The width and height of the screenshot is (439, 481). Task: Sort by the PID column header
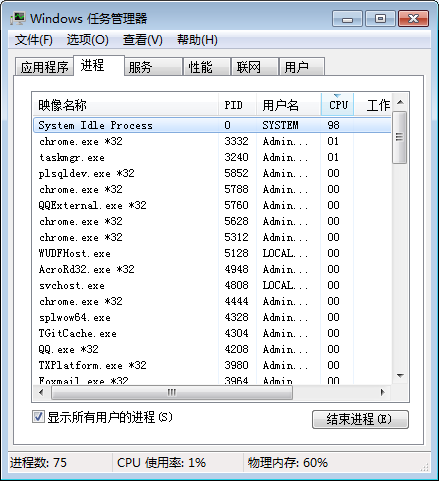coord(237,105)
